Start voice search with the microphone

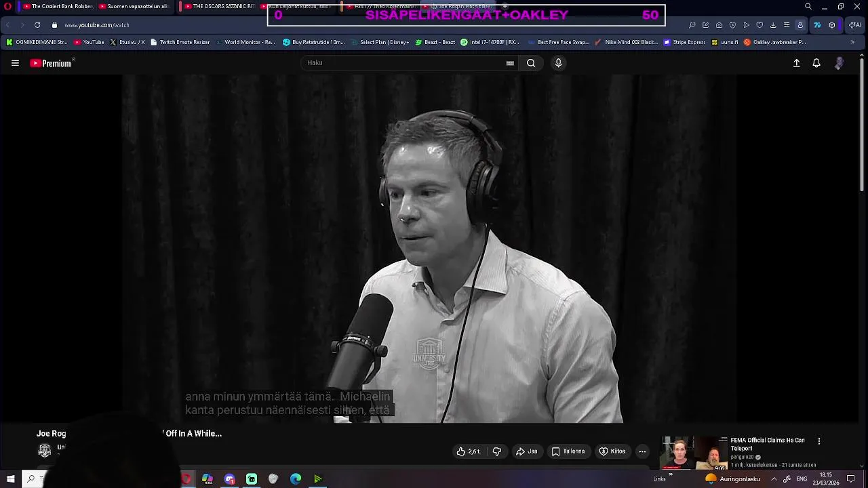(x=558, y=63)
